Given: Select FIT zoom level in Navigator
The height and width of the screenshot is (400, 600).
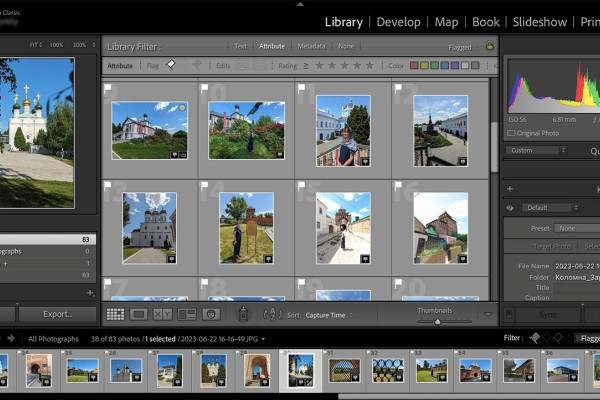Looking at the screenshot, I should (x=35, y=45).
